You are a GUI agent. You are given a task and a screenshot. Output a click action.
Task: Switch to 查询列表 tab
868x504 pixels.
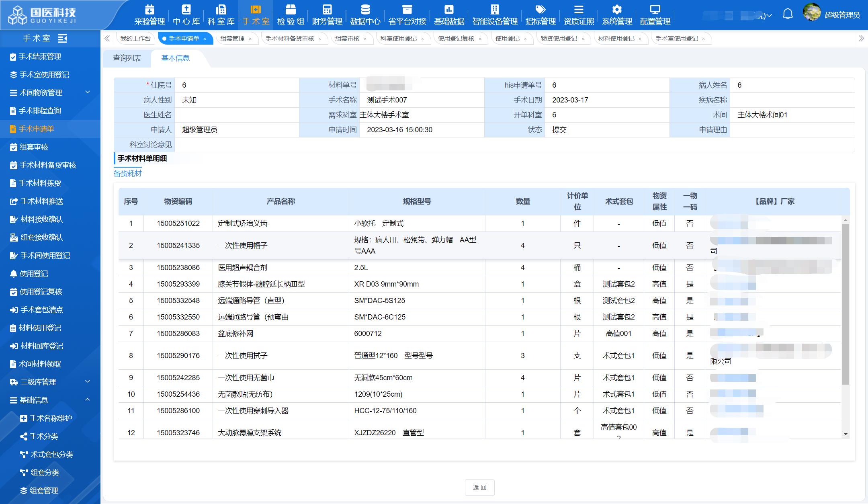click(x=127, y=58)
